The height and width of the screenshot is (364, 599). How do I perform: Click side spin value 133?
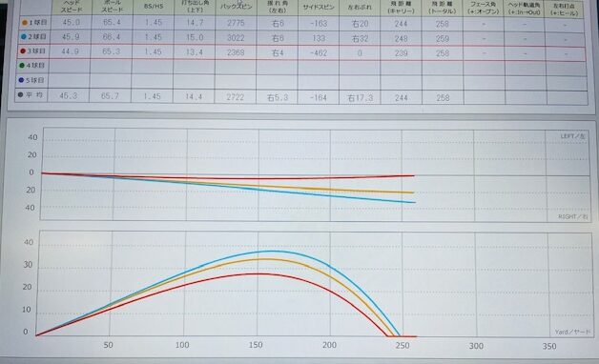[x=319, y=38]
